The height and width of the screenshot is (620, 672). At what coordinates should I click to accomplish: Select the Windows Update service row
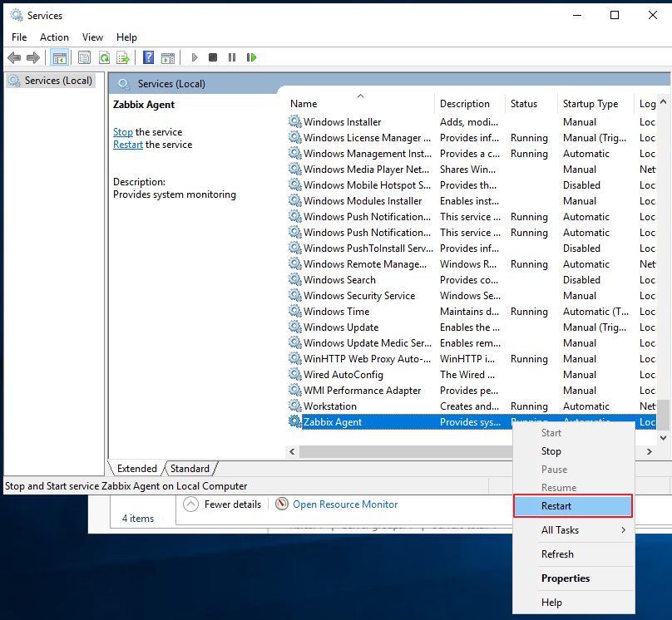click(x=472, y=327)
